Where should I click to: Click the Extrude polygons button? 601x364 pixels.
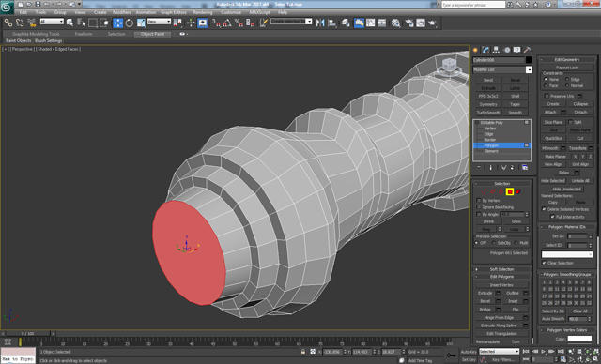pyautogui.click(x=485, y=293)
